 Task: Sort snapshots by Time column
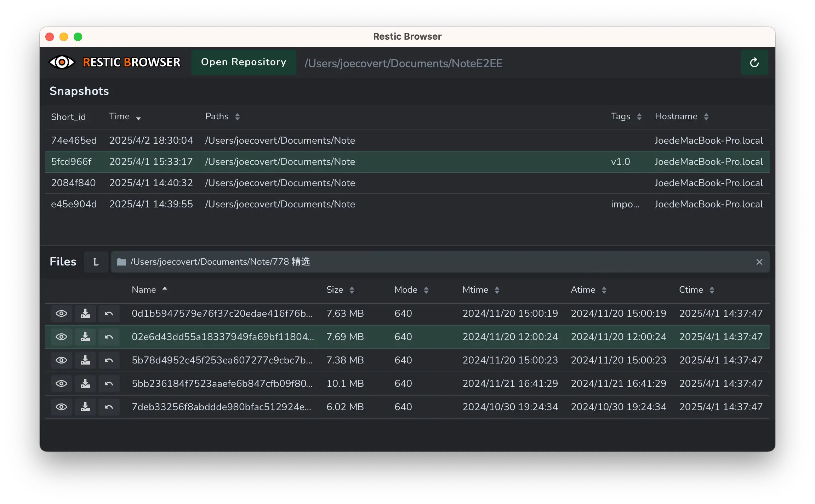[x=125, y=116]
